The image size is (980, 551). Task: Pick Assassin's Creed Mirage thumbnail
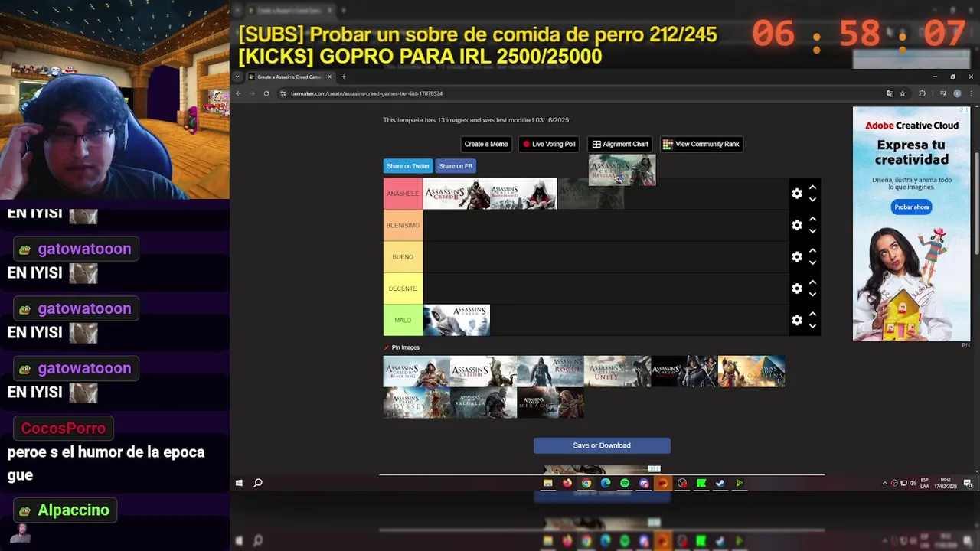pos(550,403)
